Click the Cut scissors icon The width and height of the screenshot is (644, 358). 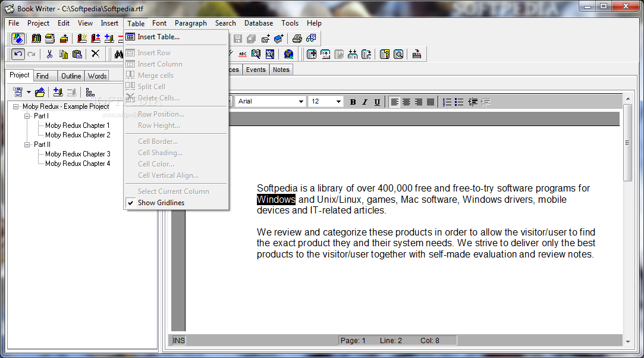click(x=50, y=54)
